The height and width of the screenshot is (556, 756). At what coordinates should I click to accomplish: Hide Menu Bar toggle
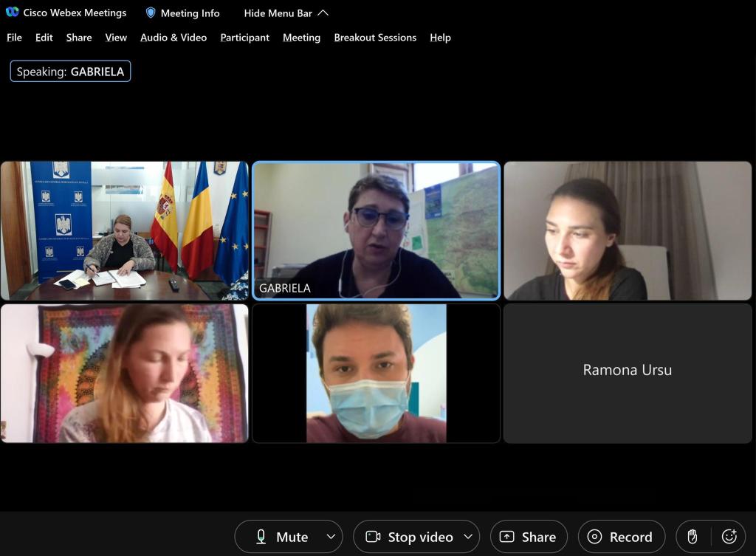pos(286,13)
